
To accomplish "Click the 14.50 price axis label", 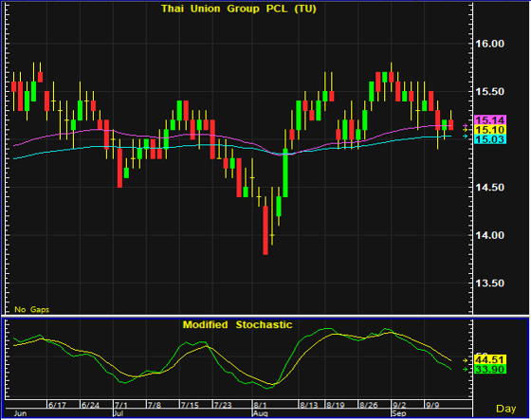I will [489, 188].
